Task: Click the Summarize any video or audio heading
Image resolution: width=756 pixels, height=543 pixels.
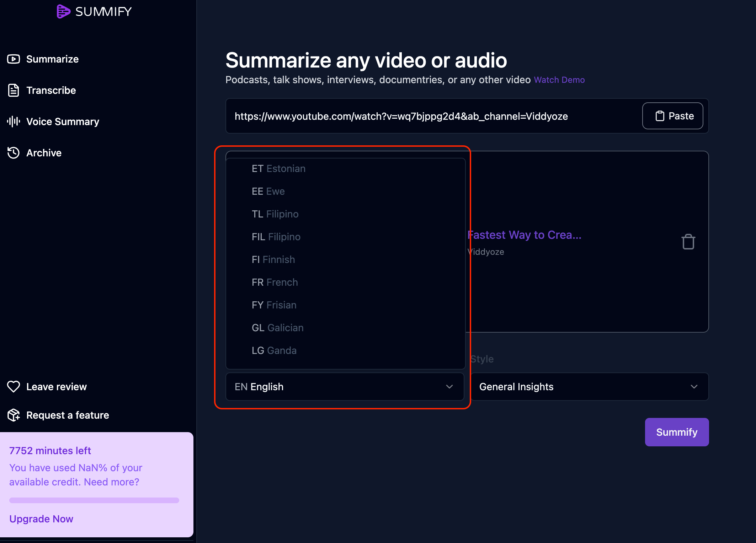Action: coord(366,60)
